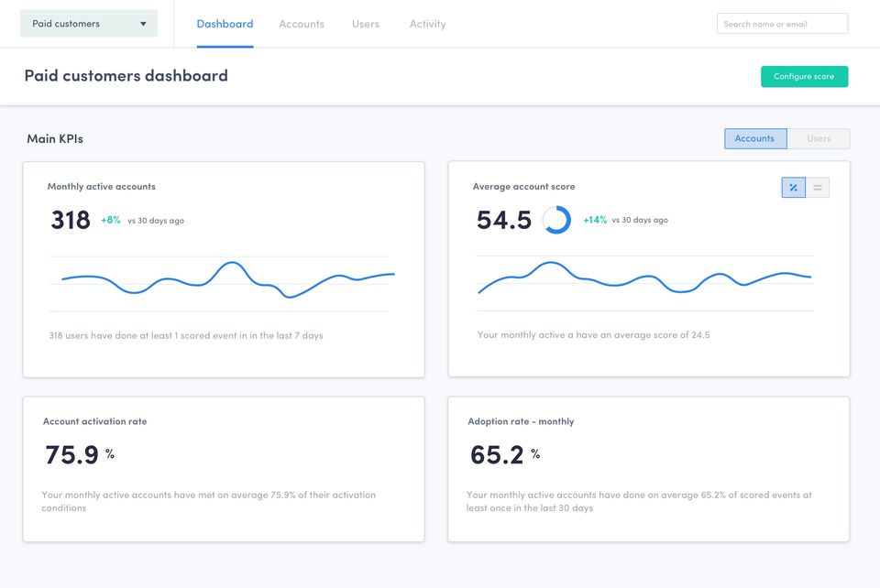Click the 318 monthly active accounts value

point(71,220)
